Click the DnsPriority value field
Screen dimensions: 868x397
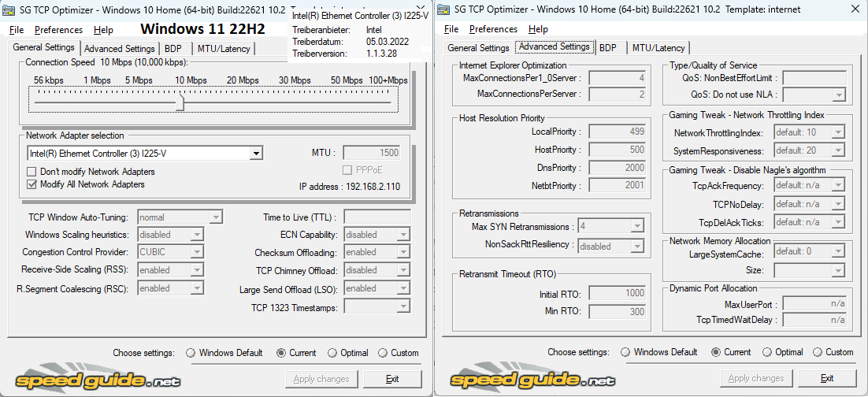[618, 168]
